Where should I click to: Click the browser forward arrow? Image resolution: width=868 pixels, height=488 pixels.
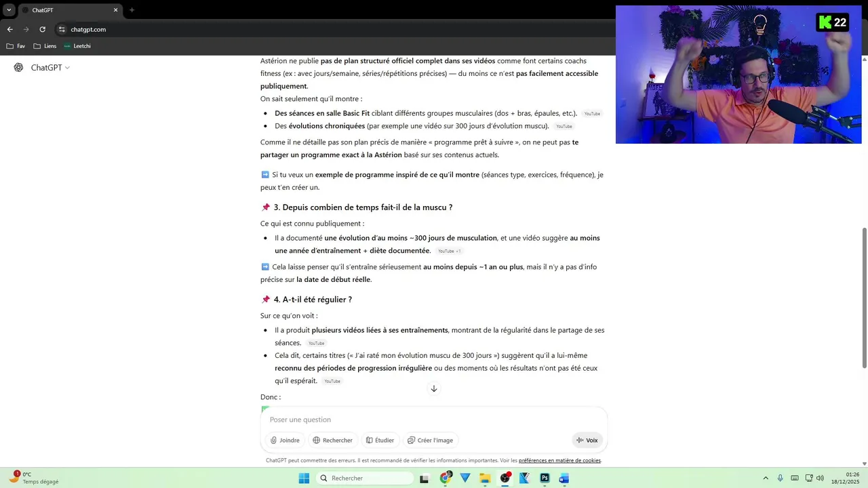pyautogui.click(x=26, y=29)
